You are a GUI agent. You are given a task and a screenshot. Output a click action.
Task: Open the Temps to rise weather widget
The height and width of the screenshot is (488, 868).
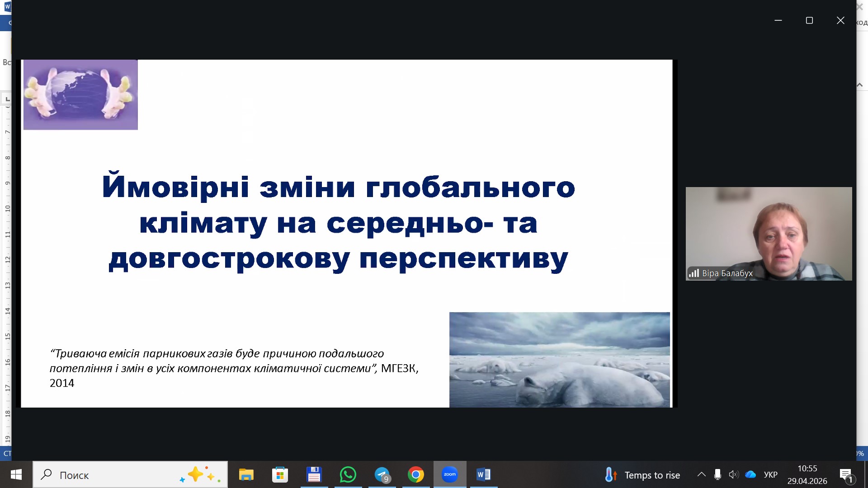click(642, 475)
